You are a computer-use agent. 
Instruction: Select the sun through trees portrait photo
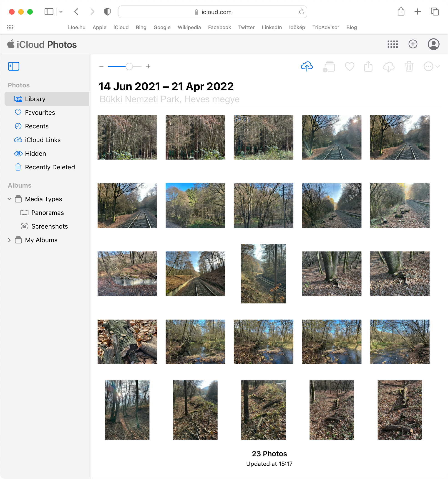point(127,410)
